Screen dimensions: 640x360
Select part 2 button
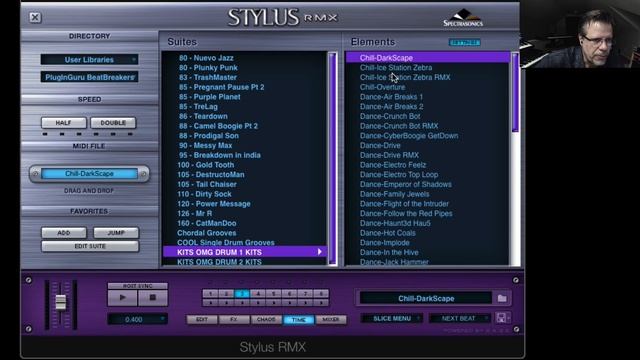tap(226, 293)
